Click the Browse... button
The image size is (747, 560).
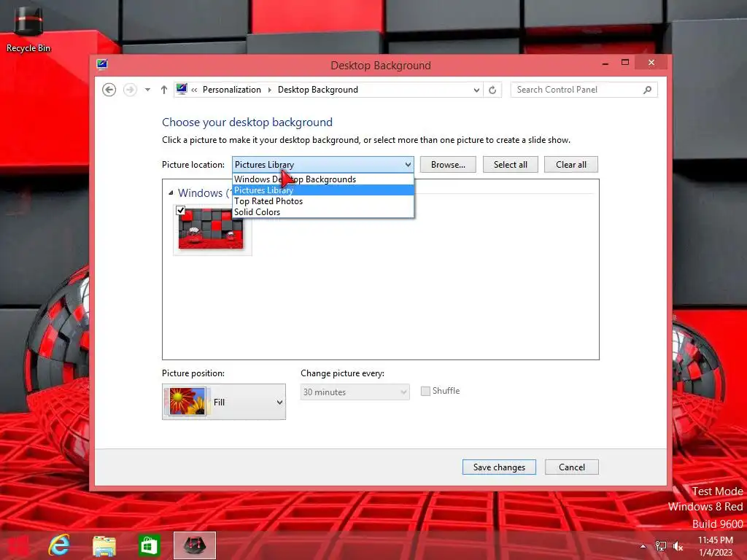(x=448, y=165)
